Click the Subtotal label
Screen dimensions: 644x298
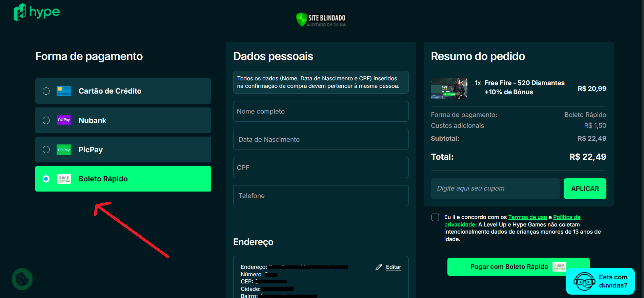(x=445, y=138)
